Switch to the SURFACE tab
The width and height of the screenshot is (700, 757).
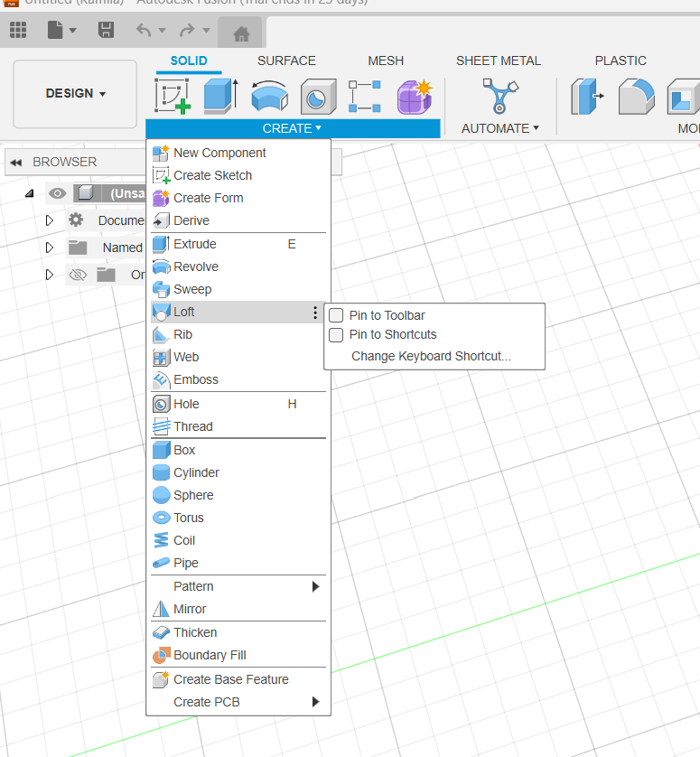coord(286,61)
